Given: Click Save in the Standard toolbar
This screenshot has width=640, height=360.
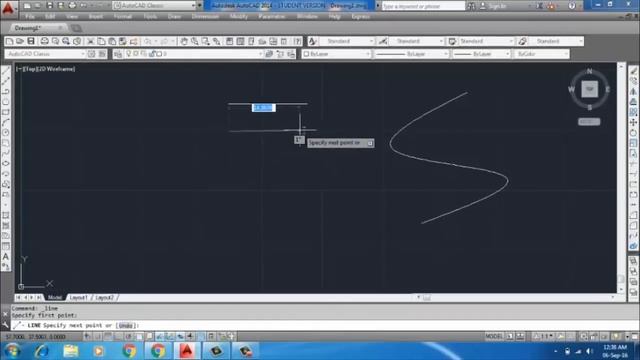Looking at the screenshot, I should [31, 41].
